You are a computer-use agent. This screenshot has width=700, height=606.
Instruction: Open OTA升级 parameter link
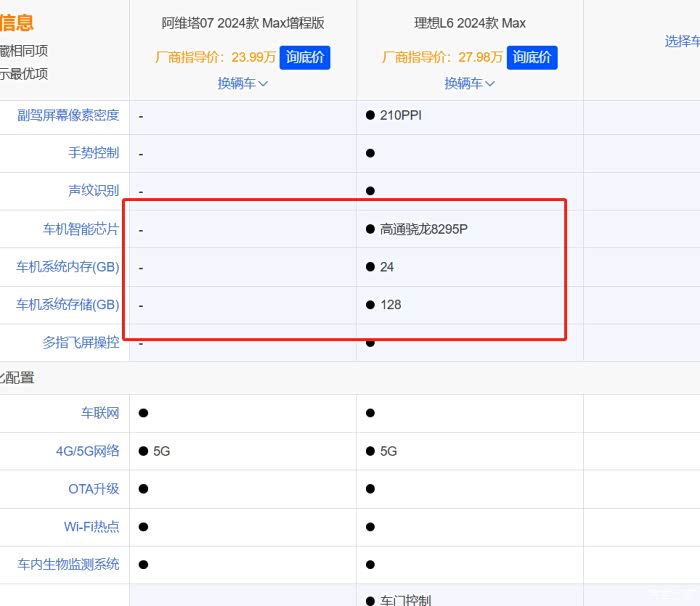94,489
